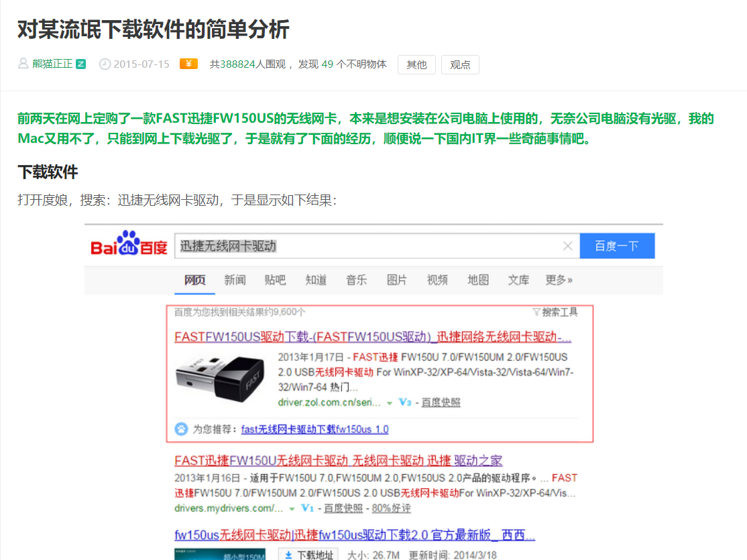The image size is (747, 560).
Task: Click the V3 credibility badge on the zol result
Action: pos(405,402)
